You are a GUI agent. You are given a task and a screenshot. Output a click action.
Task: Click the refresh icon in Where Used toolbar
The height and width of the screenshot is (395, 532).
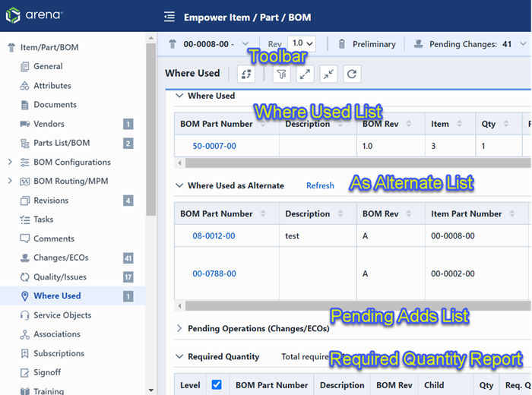click(351, 74)
